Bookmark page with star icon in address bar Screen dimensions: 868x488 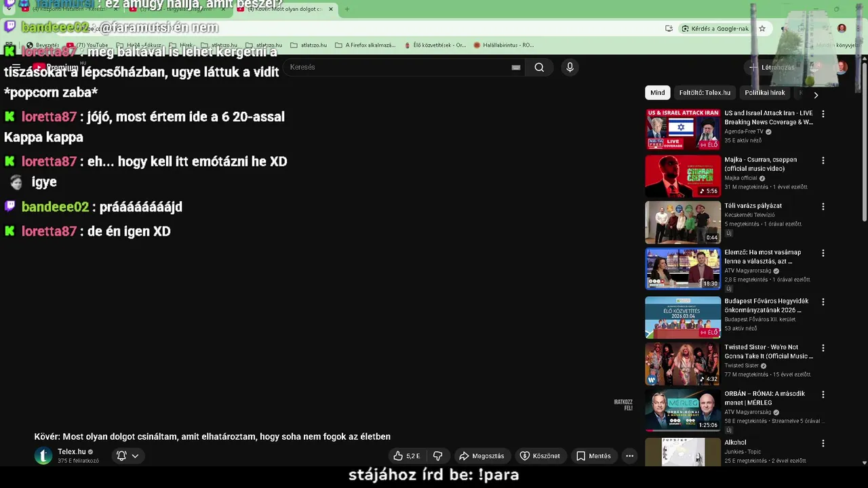coord(762,28)
